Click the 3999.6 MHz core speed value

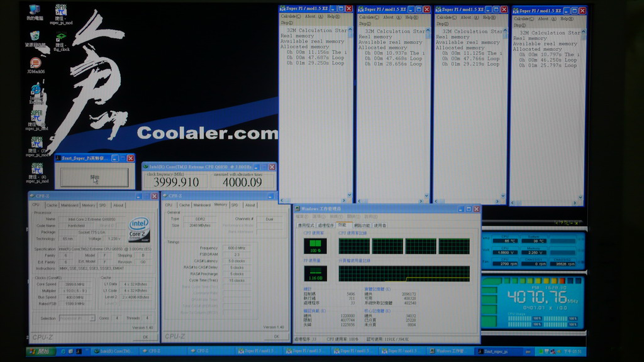pyautogui.click(x=75, y=284)
